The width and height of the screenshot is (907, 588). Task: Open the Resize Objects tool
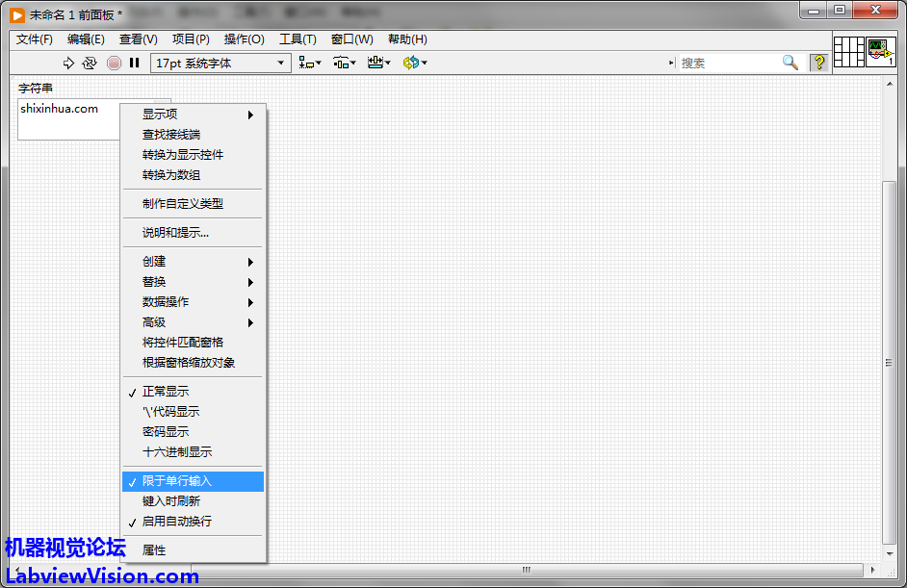(x=378, y=63)
